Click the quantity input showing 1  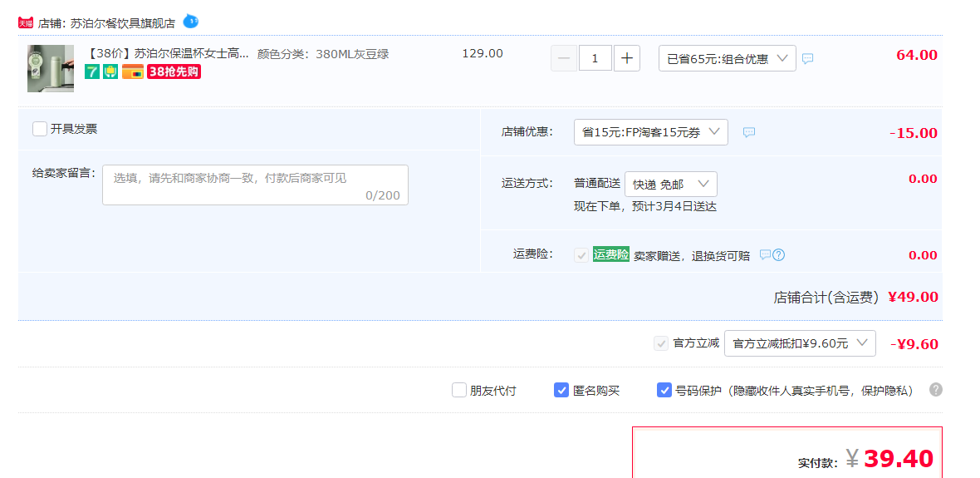(595, 58)
